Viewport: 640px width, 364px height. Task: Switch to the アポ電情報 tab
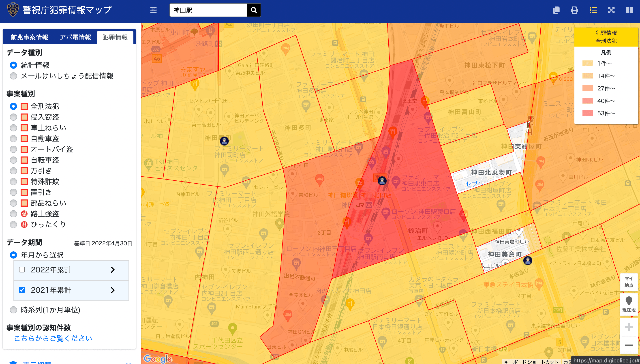pyautogui.click(x=75, y=37)
